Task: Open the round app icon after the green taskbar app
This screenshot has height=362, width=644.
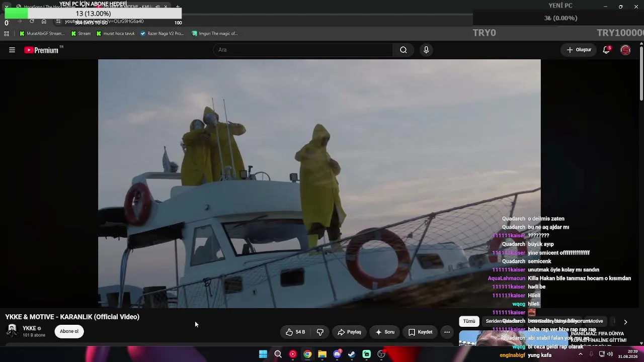Action: click(x=381, y=354)
